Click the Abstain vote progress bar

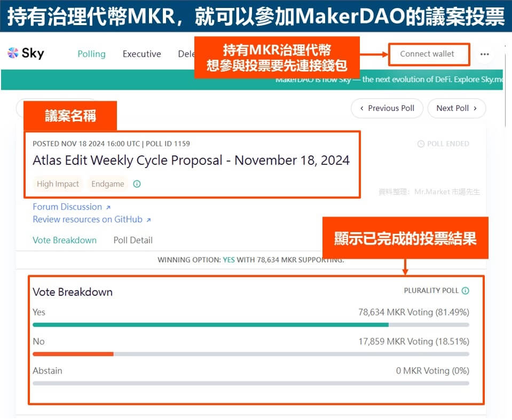point(251,384)
